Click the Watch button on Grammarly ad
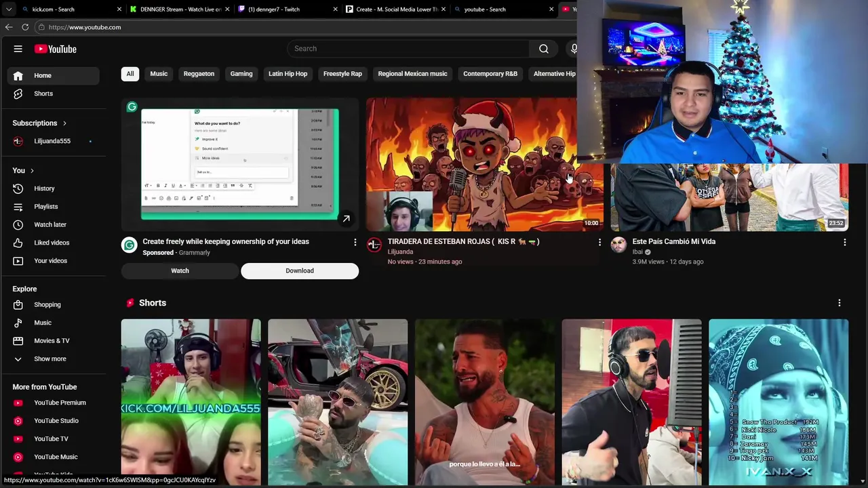 click(x=180, y=271)
